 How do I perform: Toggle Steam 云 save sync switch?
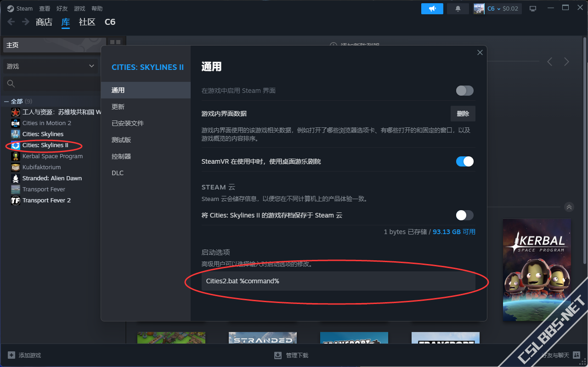(x=464, y=215)
